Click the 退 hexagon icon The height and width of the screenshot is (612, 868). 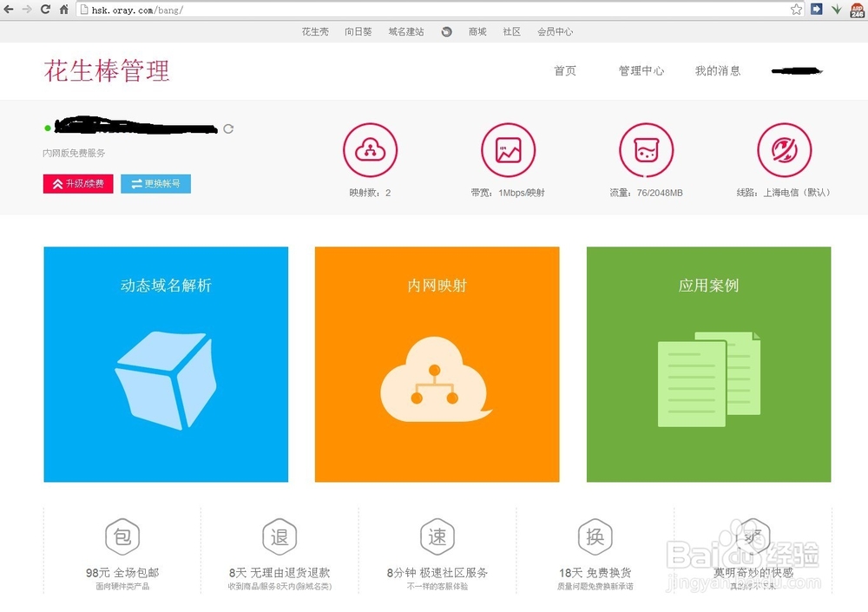point(279,536)
